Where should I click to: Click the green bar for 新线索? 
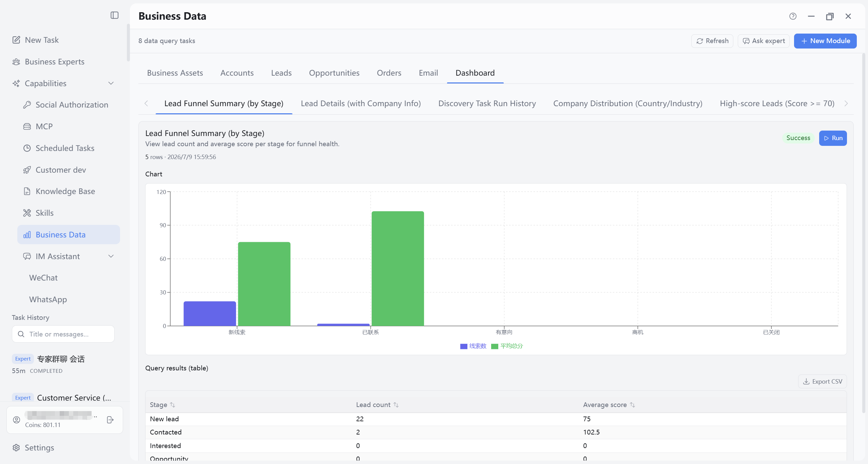pyautogui.click(x=264, y=284)
